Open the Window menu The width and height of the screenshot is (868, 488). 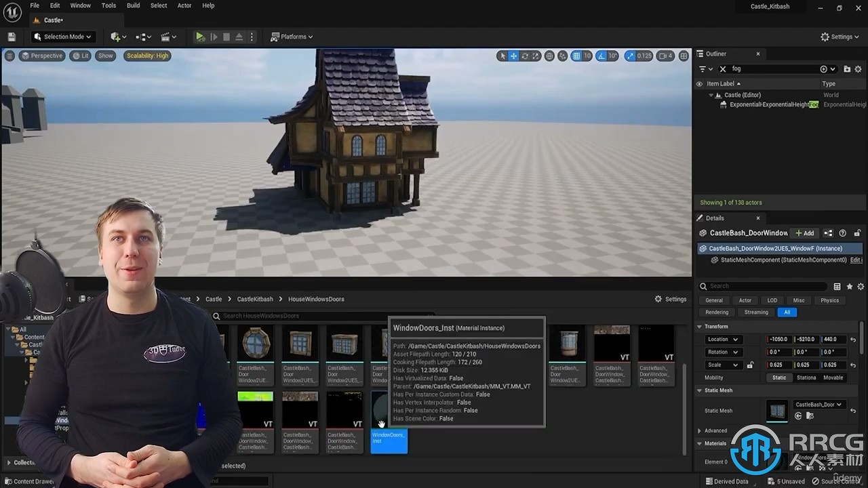(x=80, y=5)
